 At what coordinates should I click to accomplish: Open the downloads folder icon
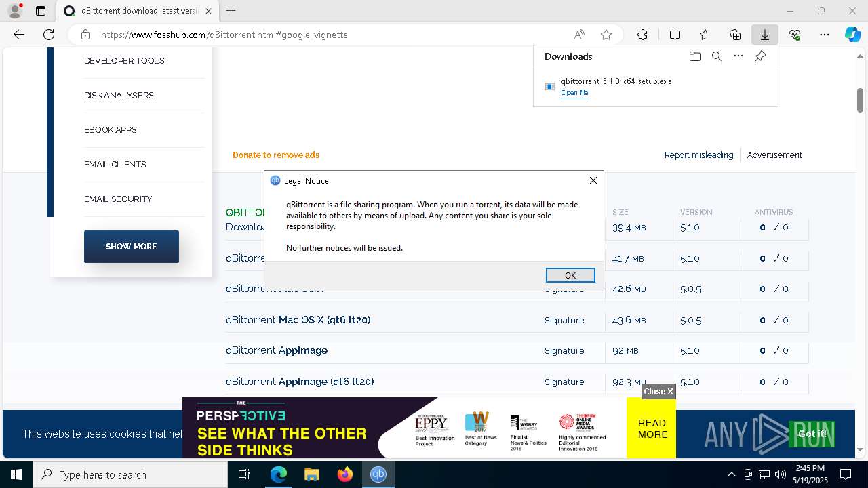pos(694,56)
